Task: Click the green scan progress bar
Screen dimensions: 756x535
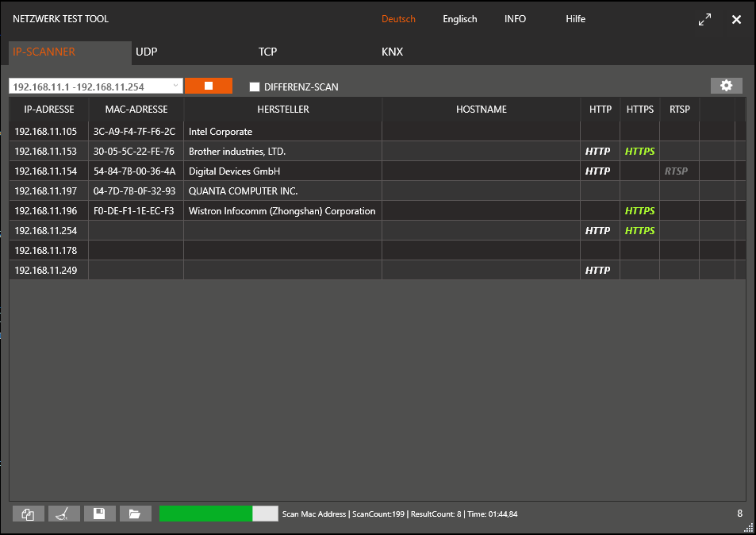Action: (x=206, y=514)
